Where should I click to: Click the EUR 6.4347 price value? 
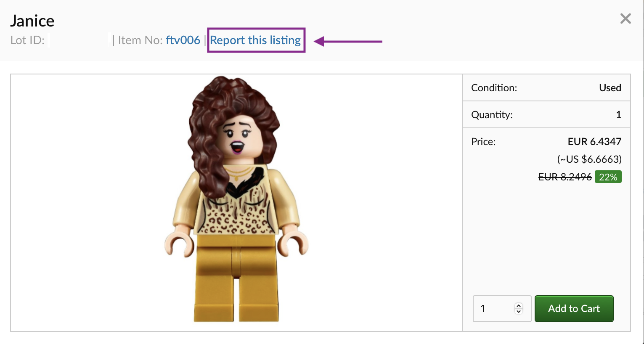[x=594, y=142]
